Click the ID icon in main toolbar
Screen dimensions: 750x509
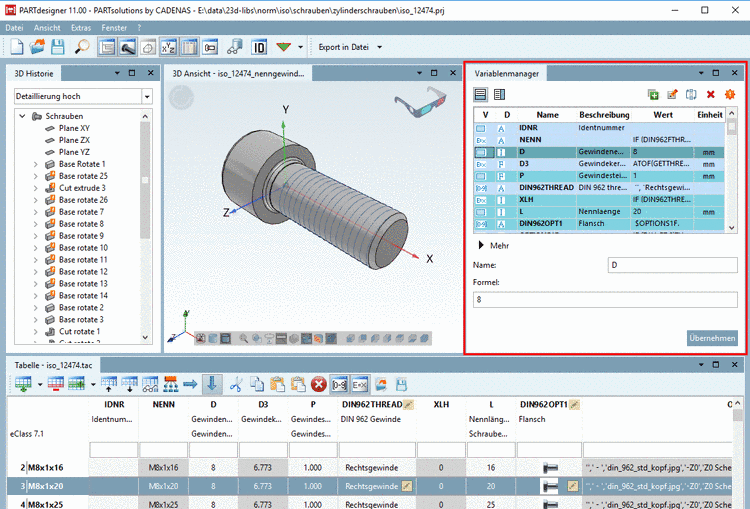(x=259, y=47)
